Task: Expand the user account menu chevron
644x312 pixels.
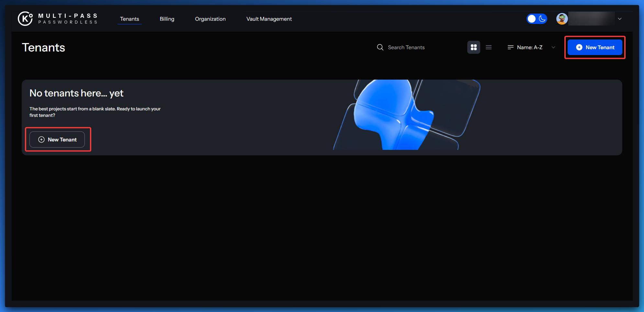Action: pyautogui.click(x=619, y=19)
